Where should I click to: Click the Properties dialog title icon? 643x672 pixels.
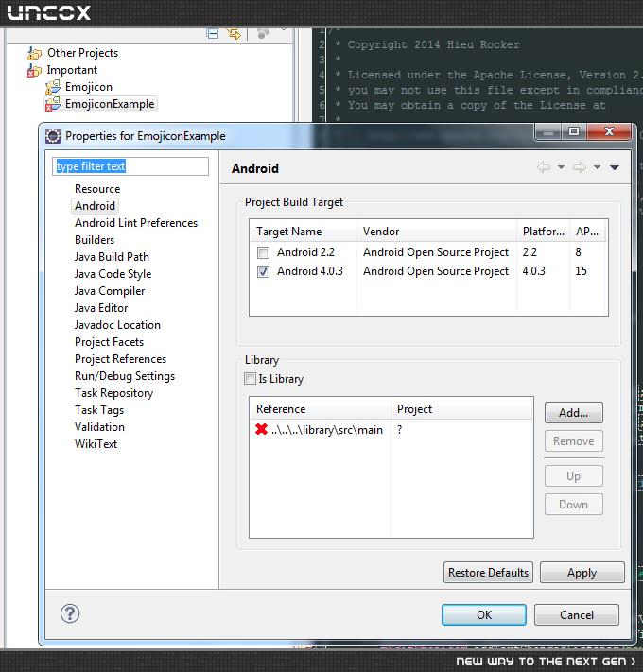(53, 136)
